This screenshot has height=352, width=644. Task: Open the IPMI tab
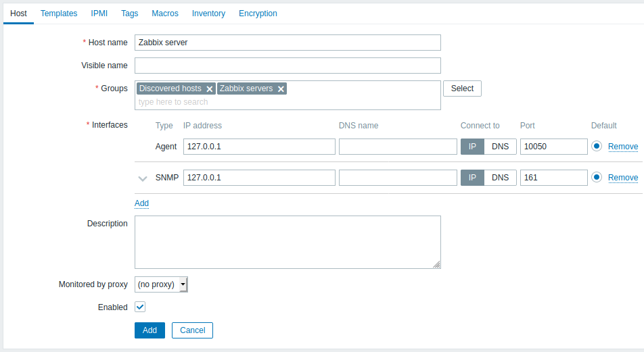[99, 14]
